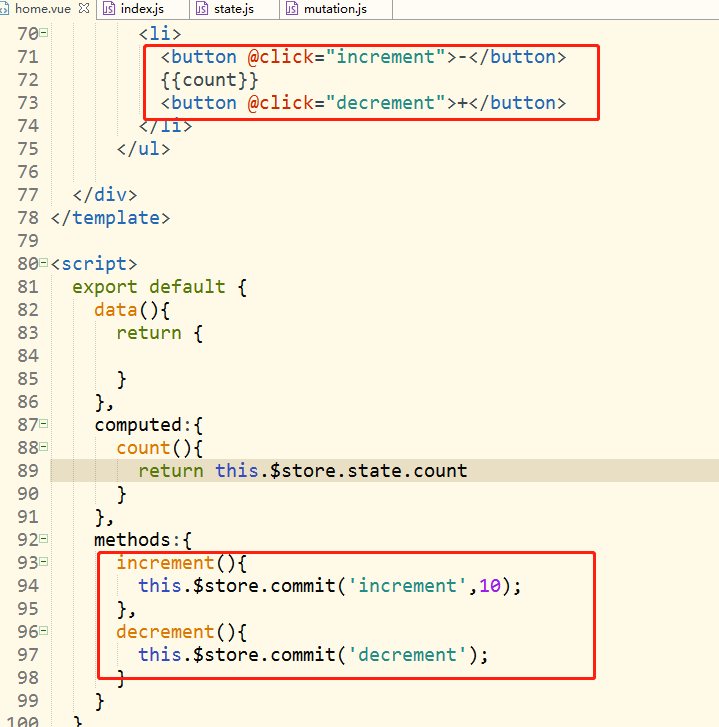Click line number 89 in the gutter

point(28,471)
